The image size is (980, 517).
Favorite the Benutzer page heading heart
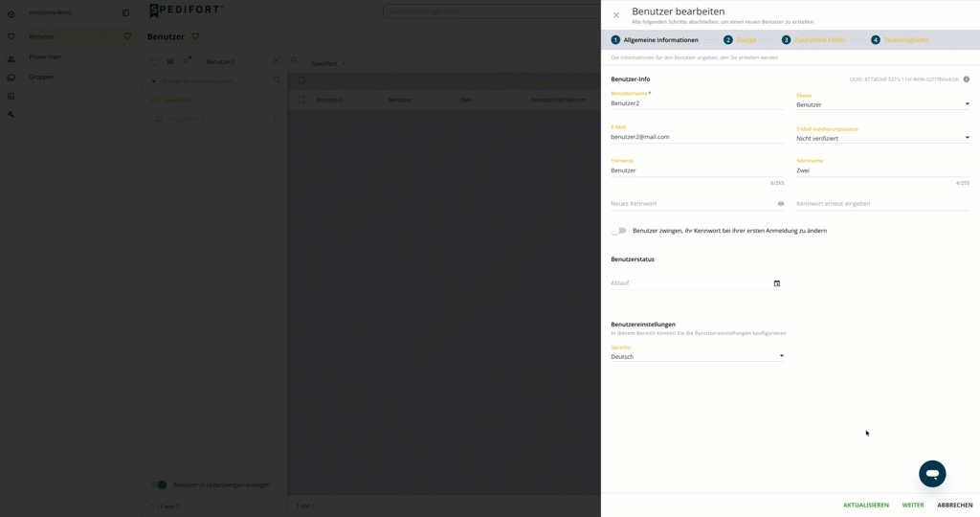click(195, 36)
